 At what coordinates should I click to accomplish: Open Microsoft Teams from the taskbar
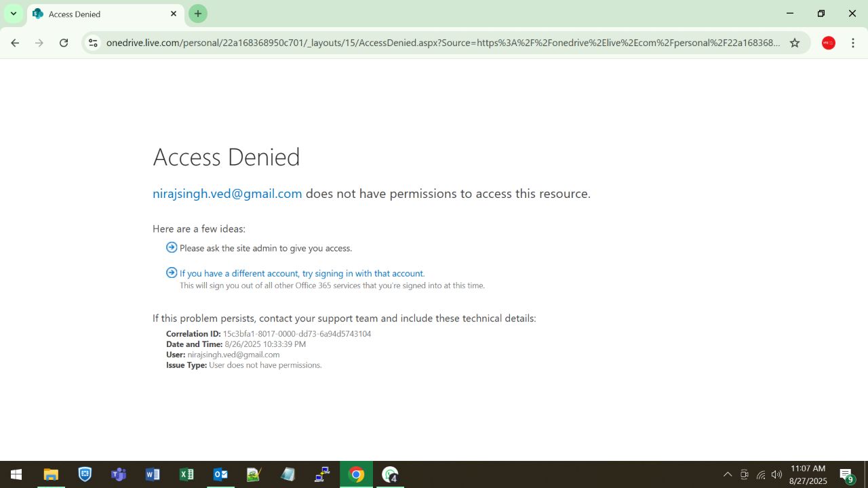pyautogui.click(x=119, y=474)
